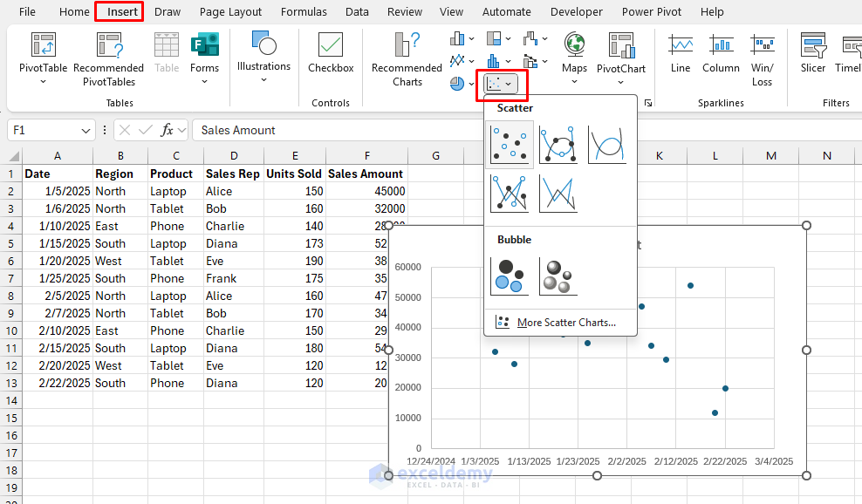Click the scatter or bubble chart icon

tap(494, 84)
